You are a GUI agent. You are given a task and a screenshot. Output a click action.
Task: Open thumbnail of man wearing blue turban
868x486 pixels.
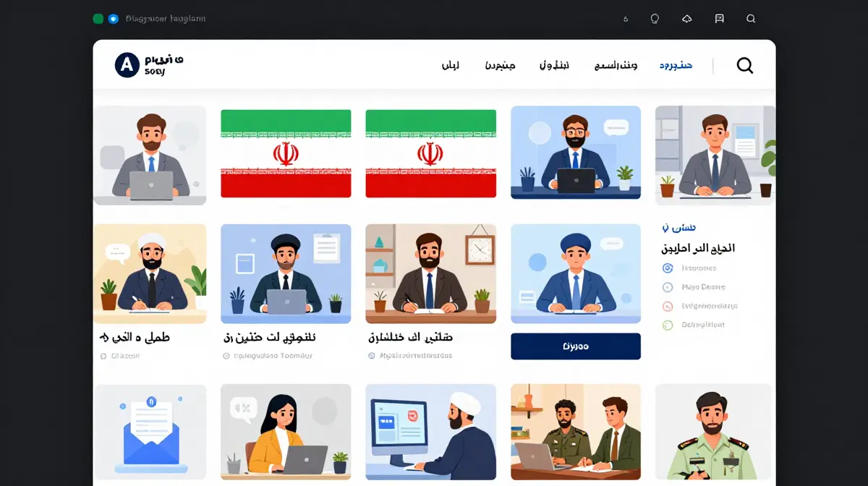click(x=576, y=273)
